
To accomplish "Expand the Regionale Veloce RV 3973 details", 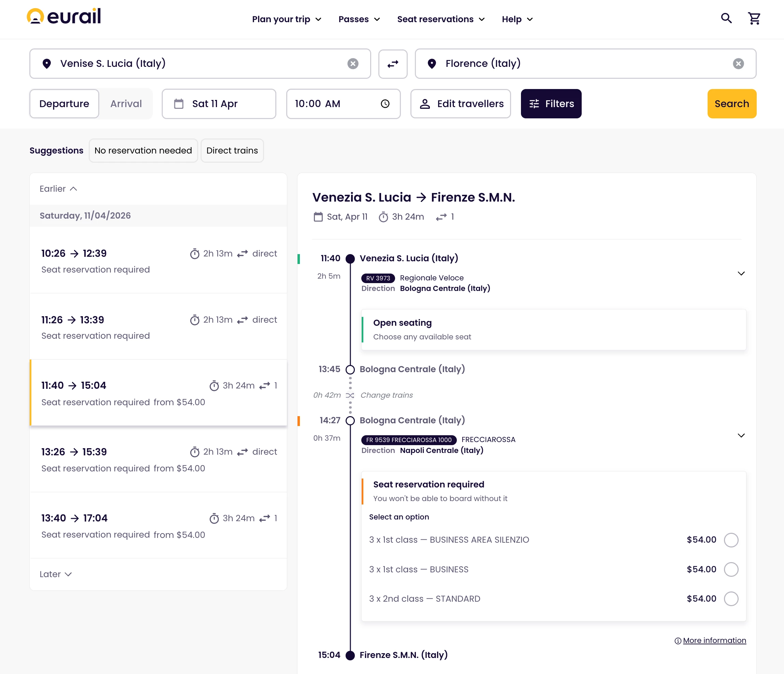I will [x=741, y=274].
